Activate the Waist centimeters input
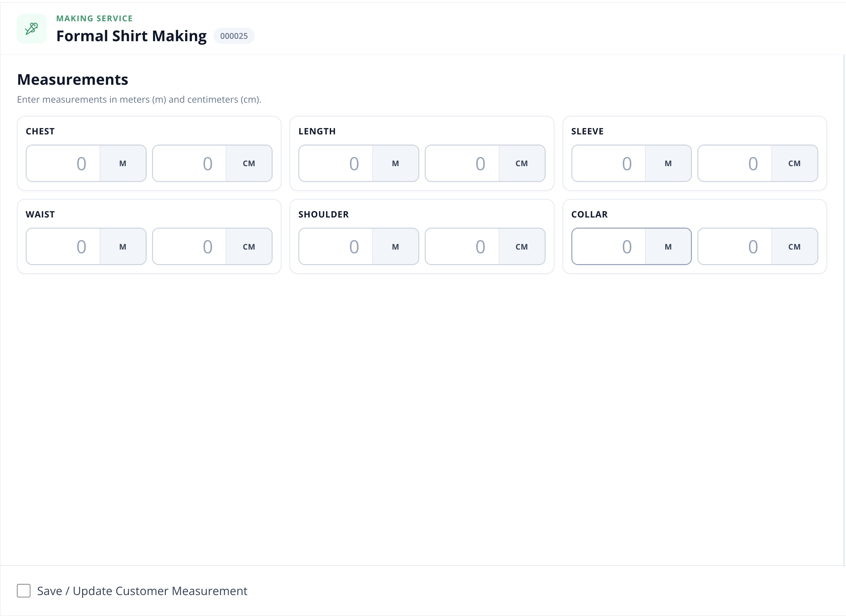The height and width of the screenshot is (616, 846). [x=189, y=247]
